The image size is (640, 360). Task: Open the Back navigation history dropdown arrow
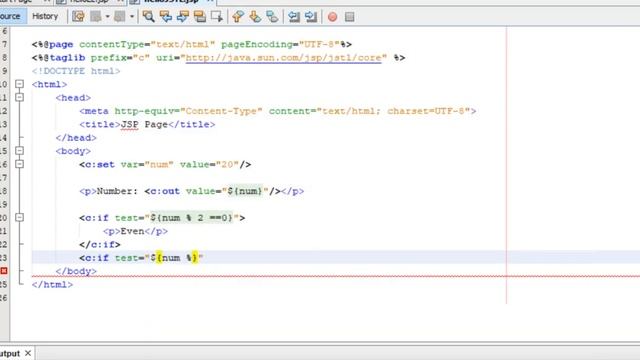pos(107,17)
